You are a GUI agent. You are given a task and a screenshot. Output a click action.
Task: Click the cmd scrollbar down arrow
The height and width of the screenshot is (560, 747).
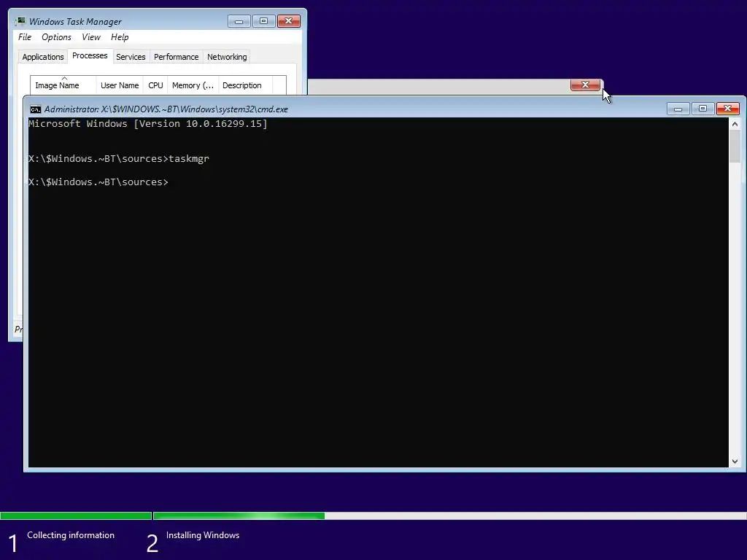tap(735, 461)
